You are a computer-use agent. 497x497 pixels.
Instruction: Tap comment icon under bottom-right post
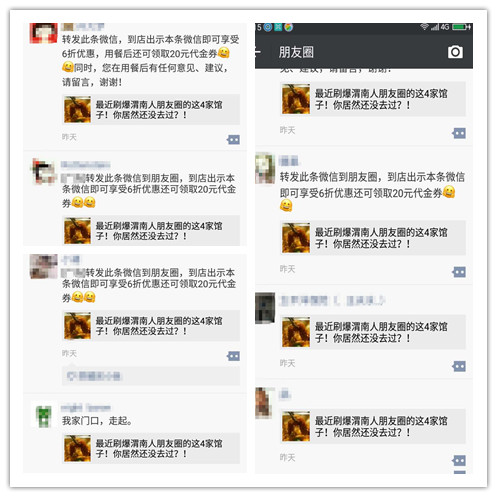pyautogui.click(x=459, y=461)
